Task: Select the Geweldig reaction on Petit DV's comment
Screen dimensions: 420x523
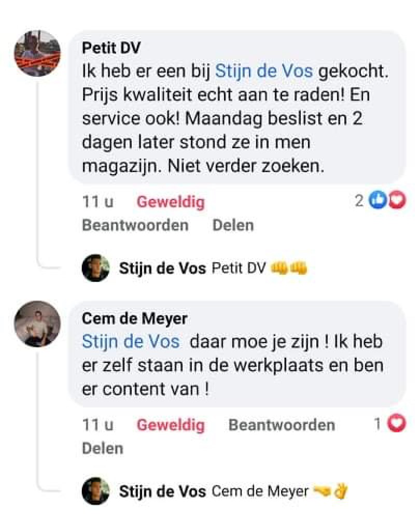Action: pos(171,202)
